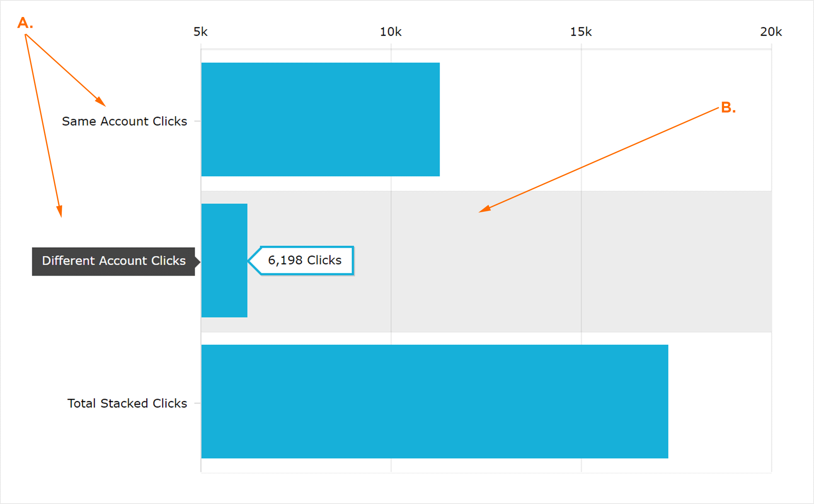Click the orange arrowhead above Same Account Clicks
The image size is (814, 504).
pos(101,102)
